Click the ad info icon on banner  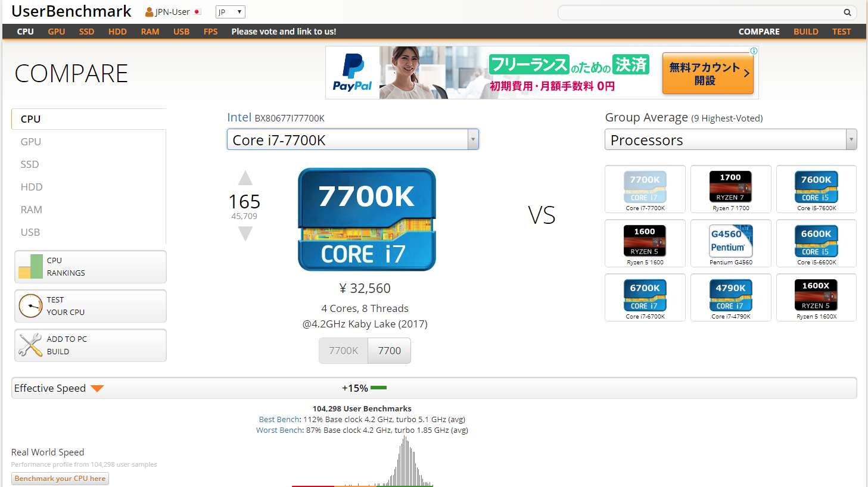coord(754,51)
